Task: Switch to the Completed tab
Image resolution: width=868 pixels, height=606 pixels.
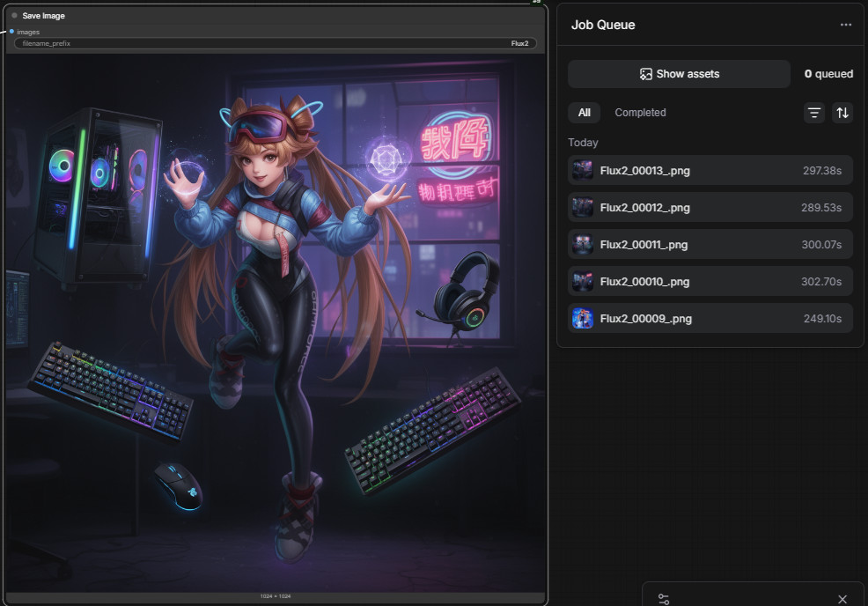Action: tap(640, 113)
